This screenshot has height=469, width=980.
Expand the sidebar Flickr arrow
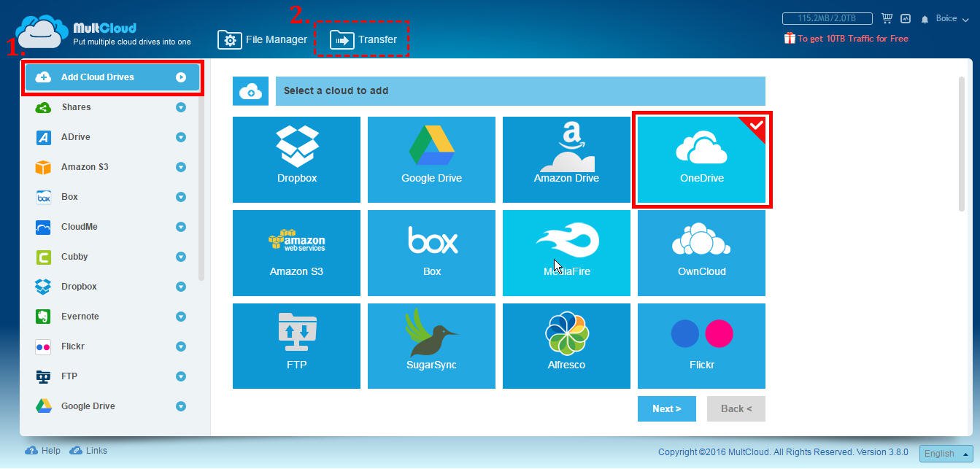[181, 346]
